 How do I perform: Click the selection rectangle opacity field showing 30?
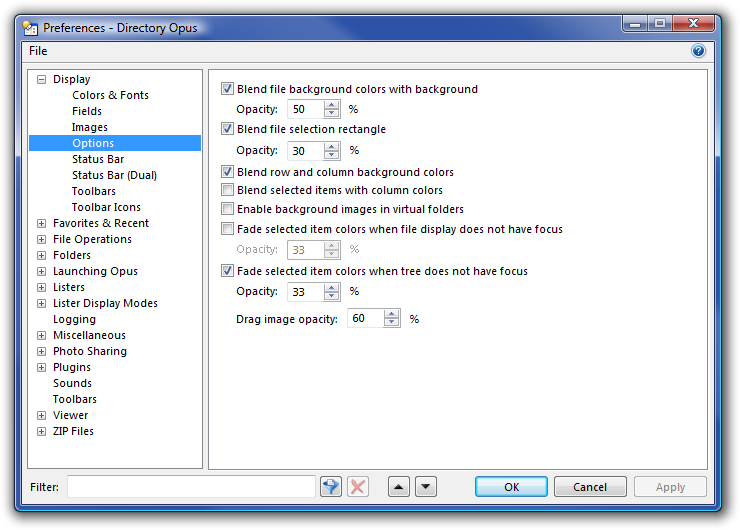306,151
